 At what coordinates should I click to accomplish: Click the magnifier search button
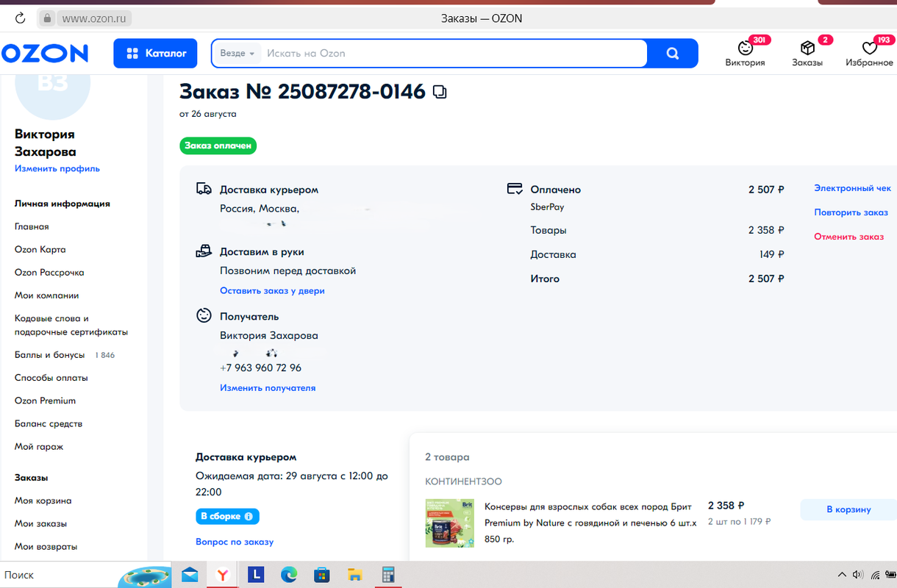point(672,53)
